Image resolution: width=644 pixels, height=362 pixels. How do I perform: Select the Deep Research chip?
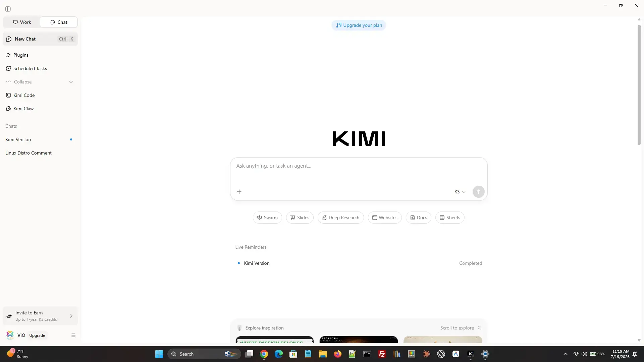(340, 218)
